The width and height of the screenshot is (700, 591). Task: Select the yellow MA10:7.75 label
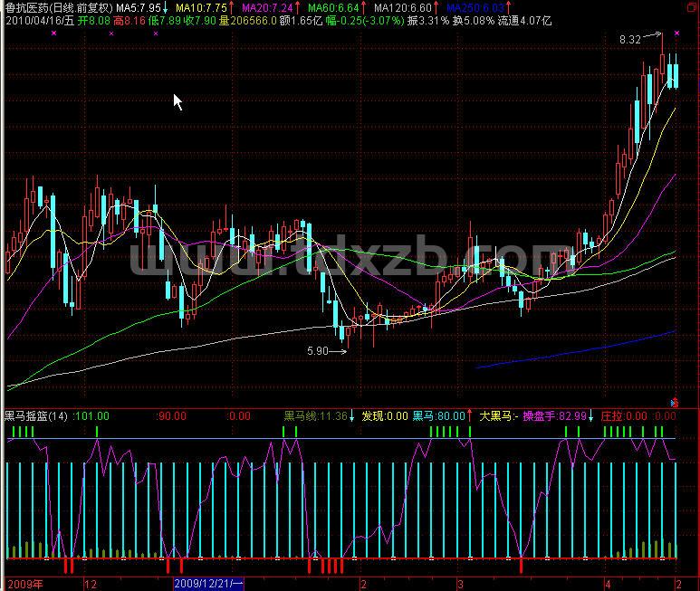[201, 7]
